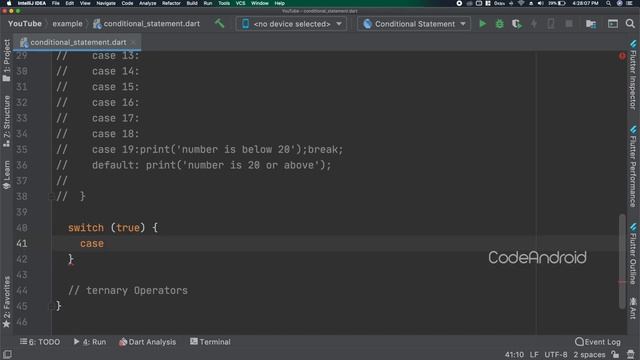Viewport: 640px width, 360px height.
Task: Close the conditional_statement.dart tab
Action: [133, 42]
